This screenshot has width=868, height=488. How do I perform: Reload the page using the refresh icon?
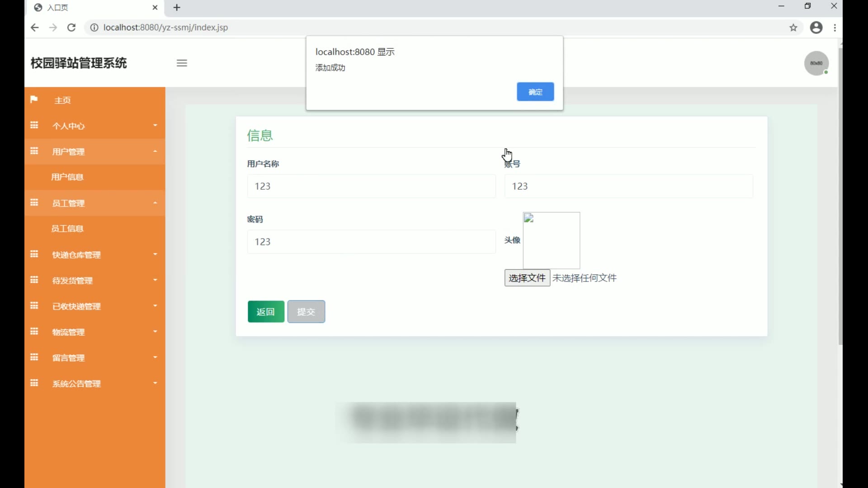(71, 28)
